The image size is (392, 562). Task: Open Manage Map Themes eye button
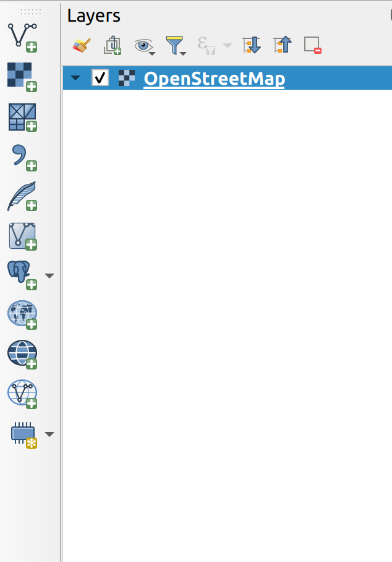click(x=145, y=46)
